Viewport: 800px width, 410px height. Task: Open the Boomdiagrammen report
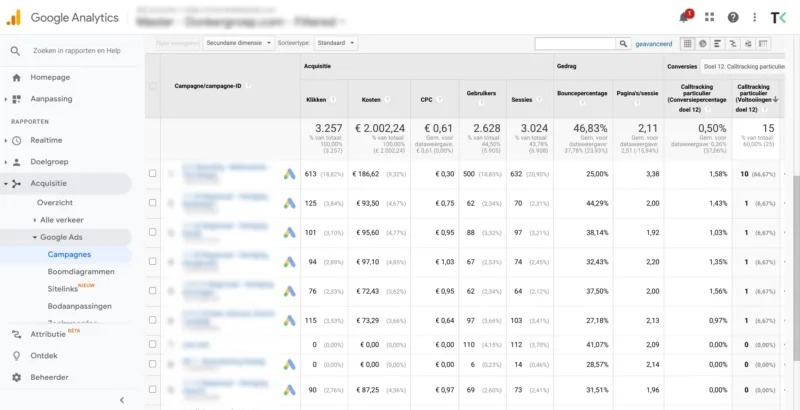[81, 272]
